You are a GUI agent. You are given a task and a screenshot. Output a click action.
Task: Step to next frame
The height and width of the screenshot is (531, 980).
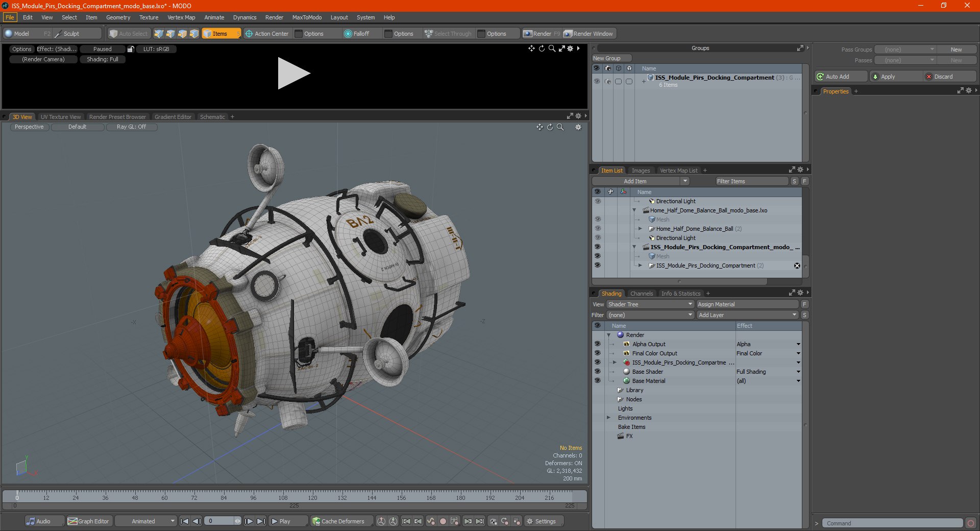click(x=249, y=521)
